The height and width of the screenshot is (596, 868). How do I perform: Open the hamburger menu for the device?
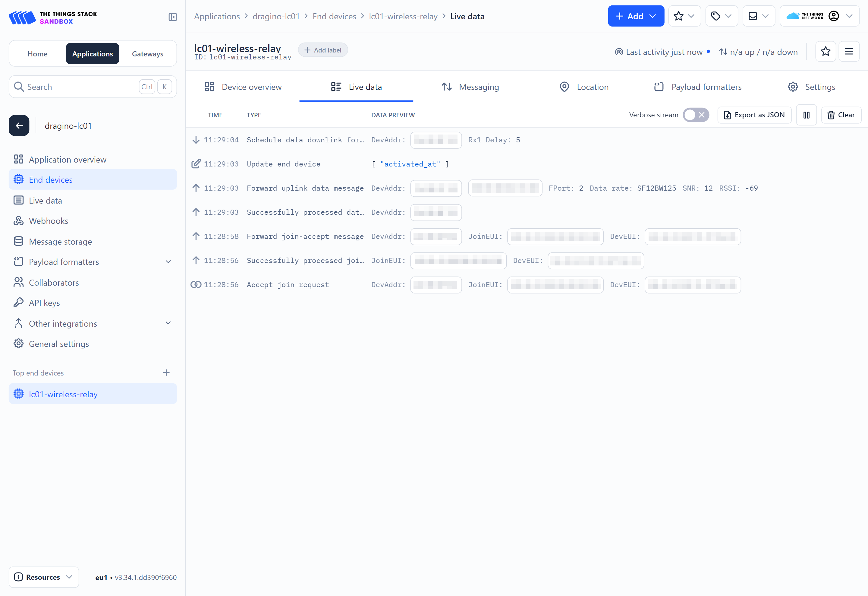point(849,52)
